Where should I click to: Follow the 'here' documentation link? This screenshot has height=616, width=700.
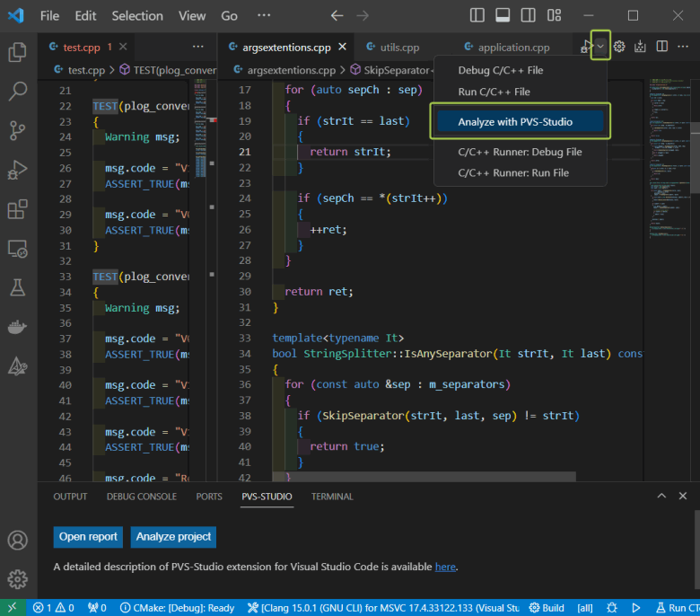pyautogui.click(x=445, y=567)
